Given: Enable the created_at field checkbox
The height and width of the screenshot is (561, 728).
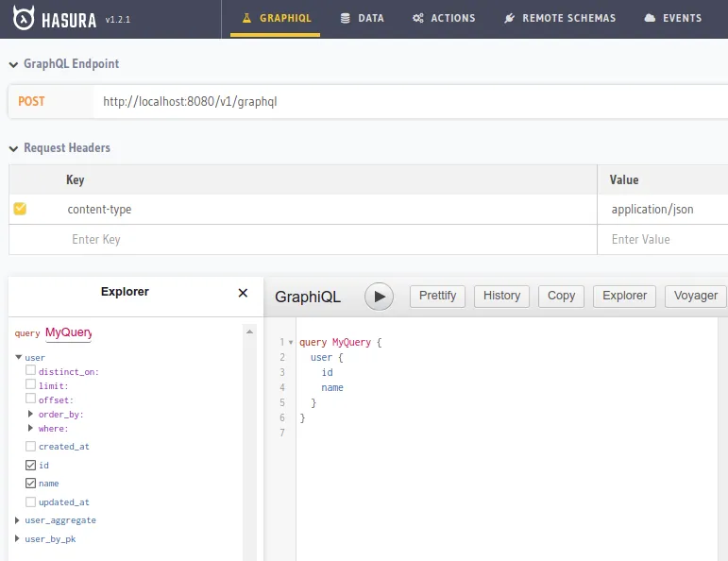Looking at the screenshot, I should tap(31, 446).
